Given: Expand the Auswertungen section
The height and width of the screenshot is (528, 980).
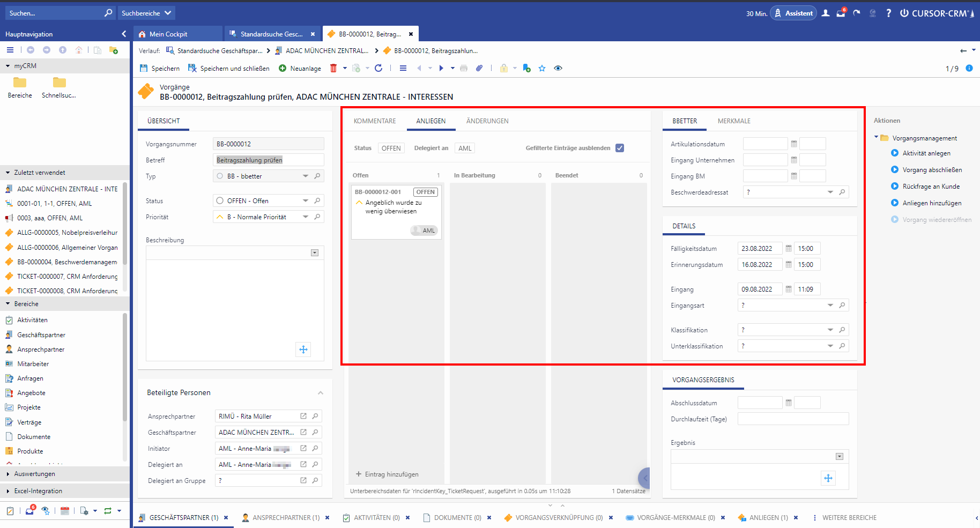Looking at the screenshot, I should point(34,474).
